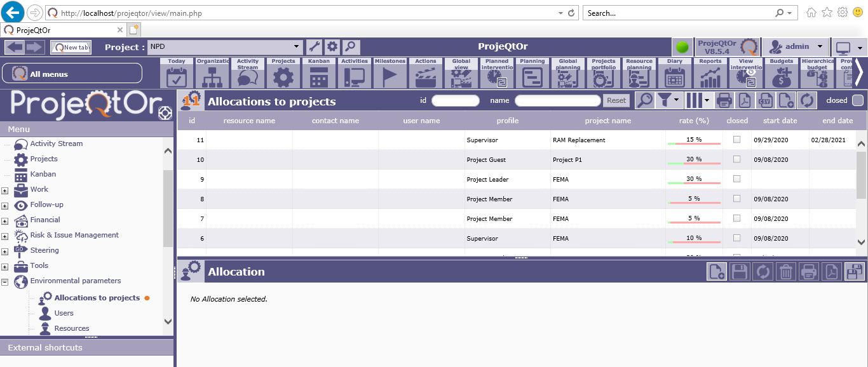Screen dimensions: 868x367
Task: Toggle the closed checkbox in list header
Action: 857,100
